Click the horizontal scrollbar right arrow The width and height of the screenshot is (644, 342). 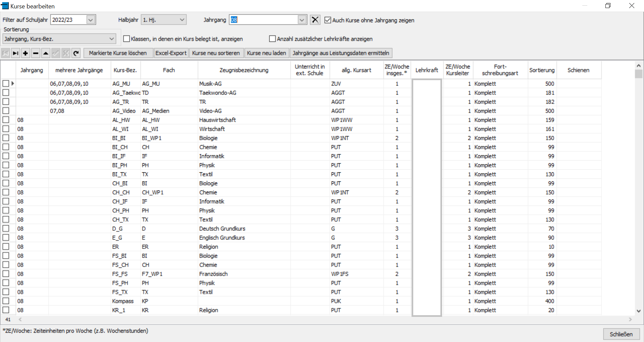click(630, 320)
